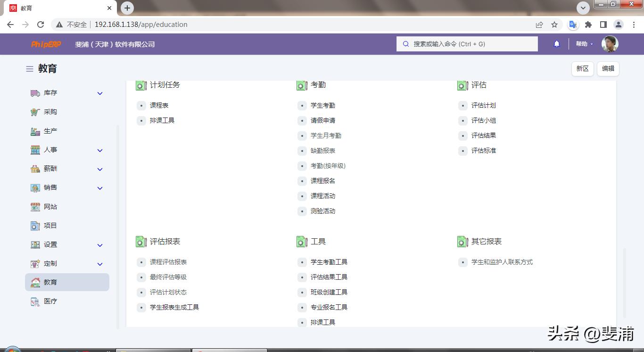Expand the 人事 sidebar chevron
Viewport: 644px width, 352px height.
click(100, 150)
